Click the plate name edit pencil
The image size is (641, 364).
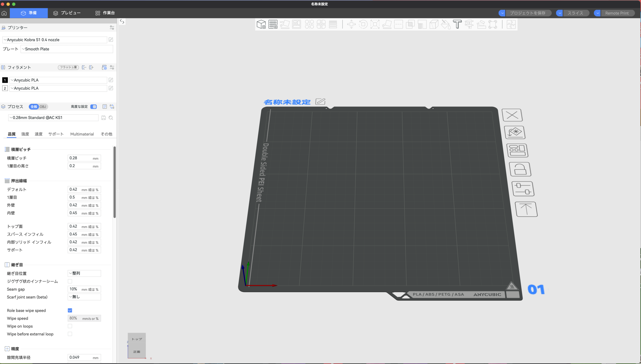click(320, 102)
